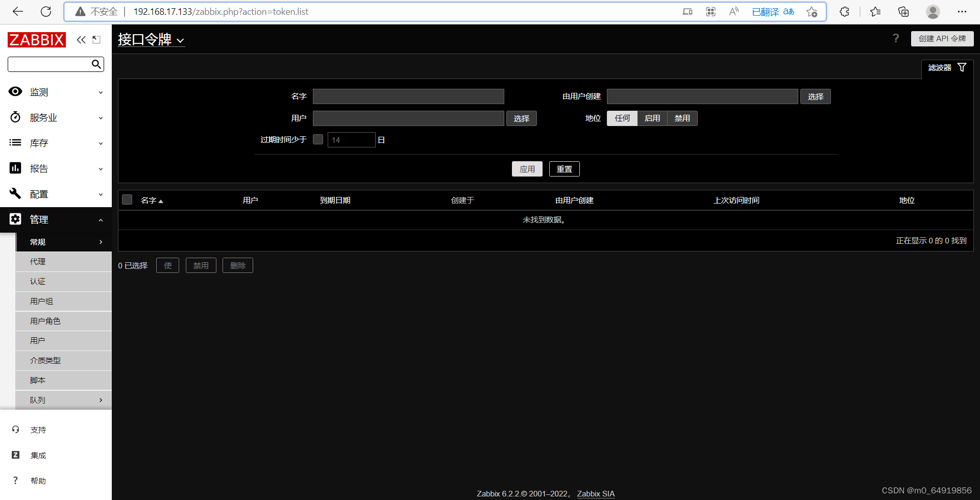The width and height of the screenshot is (980, 500).
Task: Select 任何 status option
Action: click(622, 118)
